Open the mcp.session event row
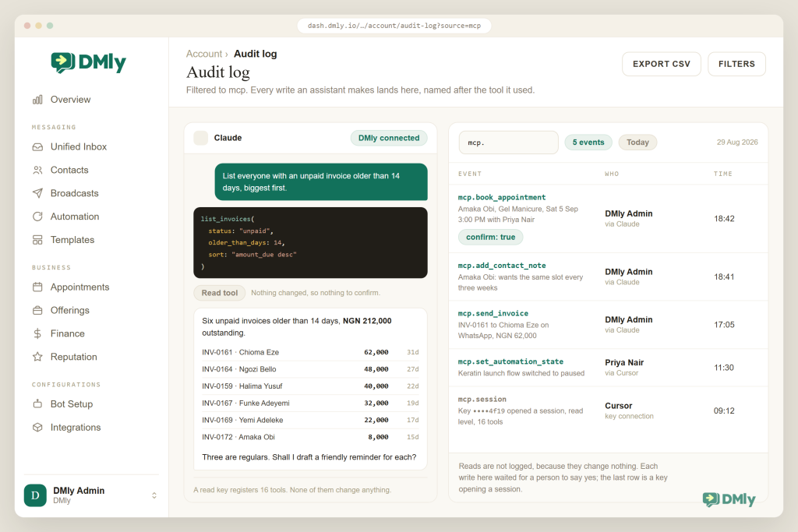 pyautogui.click(x=608, y=412)
